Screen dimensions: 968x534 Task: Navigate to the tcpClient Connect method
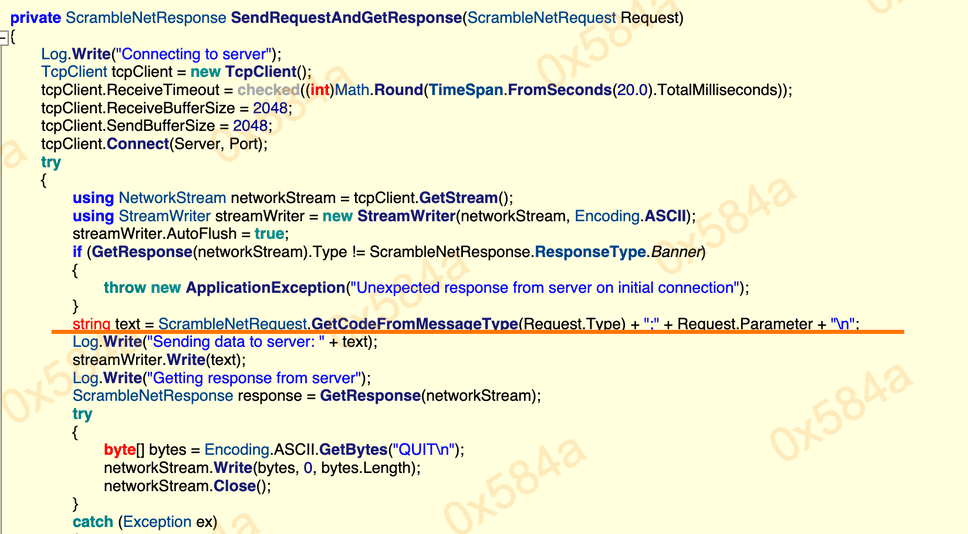pos(137,144)
